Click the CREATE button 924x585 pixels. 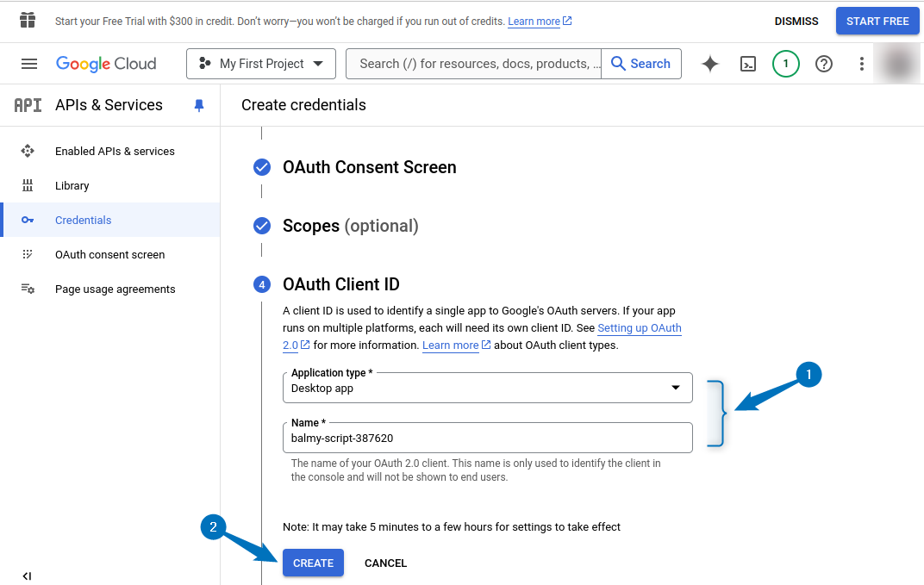pos(312,563)
